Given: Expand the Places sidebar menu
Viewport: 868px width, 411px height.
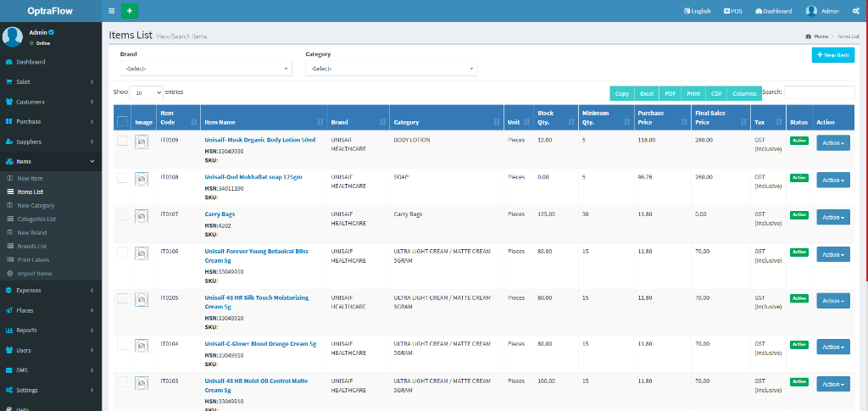Looking at the screenshot, I should pyautogui.click(x=51, y=310).
